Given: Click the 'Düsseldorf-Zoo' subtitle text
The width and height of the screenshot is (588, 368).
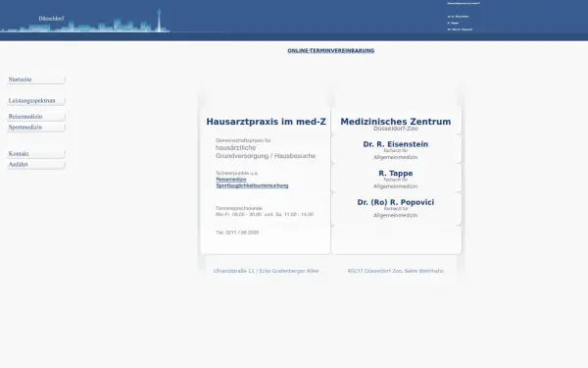Looking at the screenshot, I should 396,129.
